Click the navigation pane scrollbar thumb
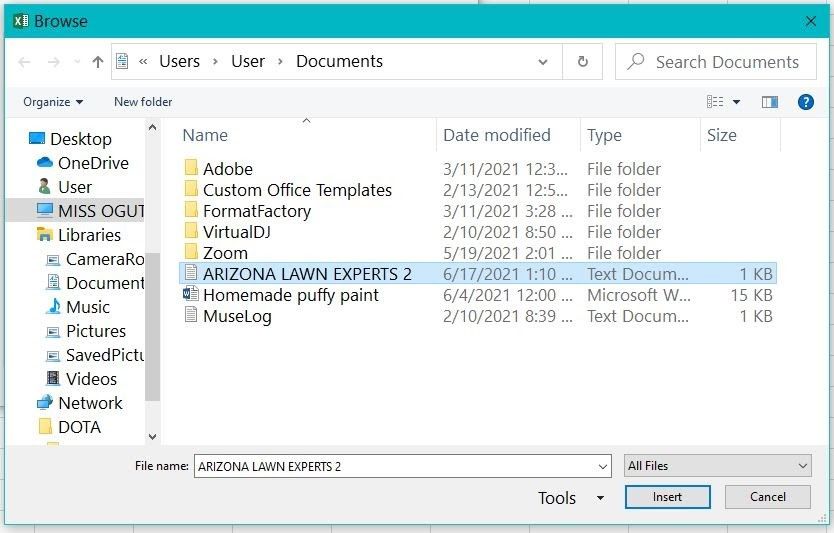 click(x=153, y=326)
